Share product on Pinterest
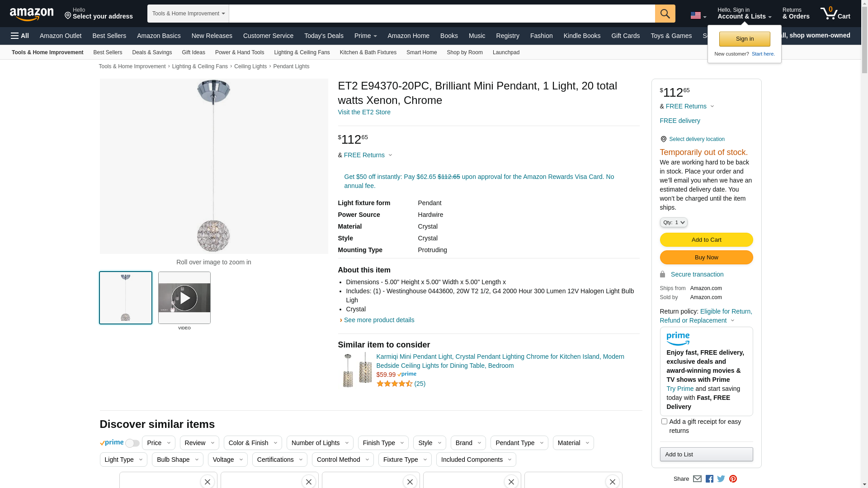This screenshot has width=868, height=488. [x=733, y=479]
